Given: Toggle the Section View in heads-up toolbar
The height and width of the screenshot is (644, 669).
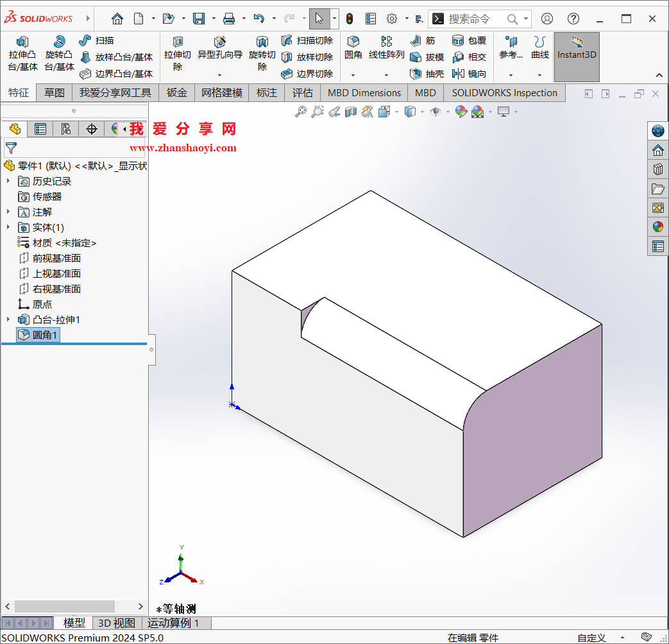Looking at the screenshot, I should click(350, 112).
